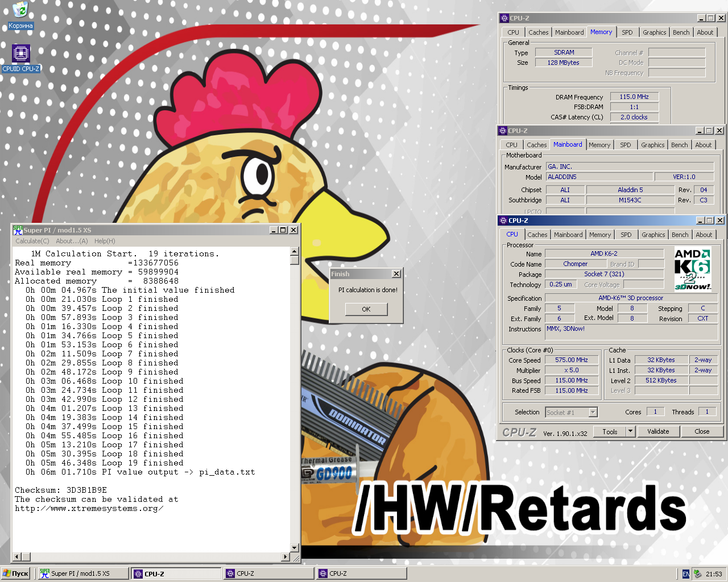The image size is (728, 582).
Task: Click the Validate button in CPU-Z
Action: pos(658,431)
